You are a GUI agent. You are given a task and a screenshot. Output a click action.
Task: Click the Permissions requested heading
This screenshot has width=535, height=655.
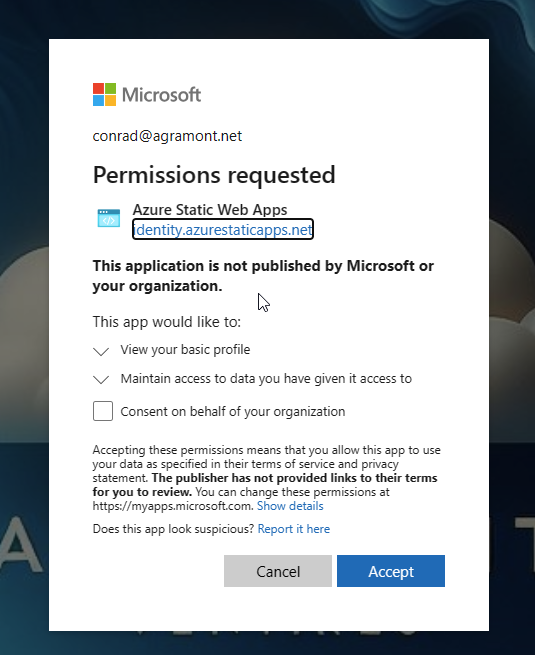pos(214,175)
